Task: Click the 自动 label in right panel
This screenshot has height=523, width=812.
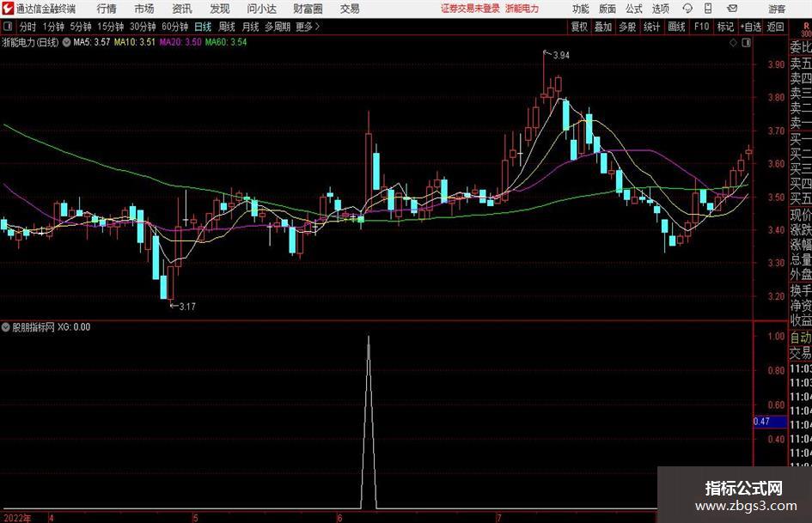Action: 801,338
